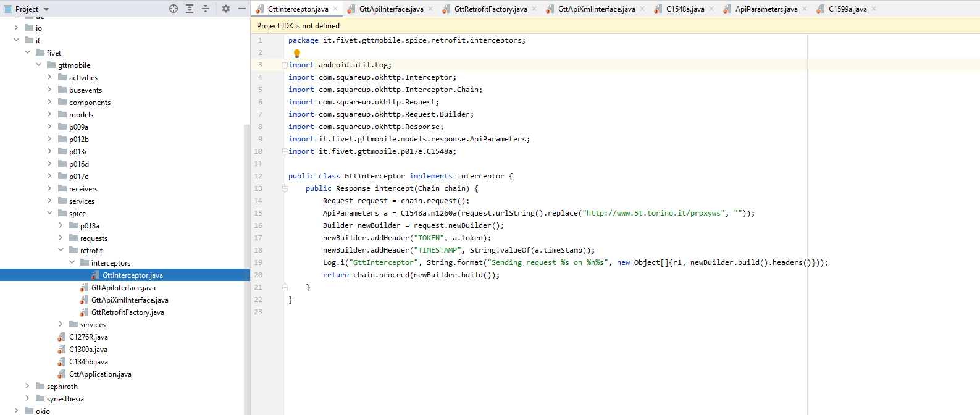Click the 'Project JDK is not defined' banner
980x415 pixels.
tap(298, 26)
